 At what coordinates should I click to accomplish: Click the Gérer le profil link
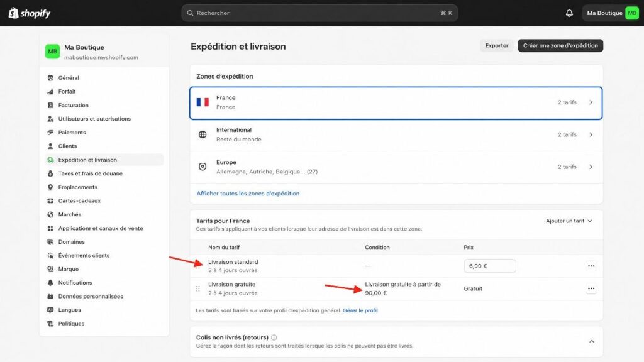(360, 310)
